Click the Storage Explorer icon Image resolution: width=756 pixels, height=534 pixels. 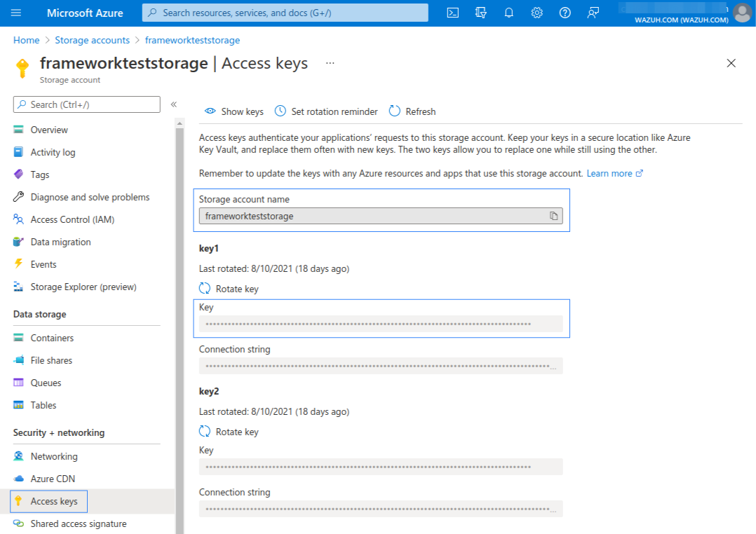pos(18,287)
